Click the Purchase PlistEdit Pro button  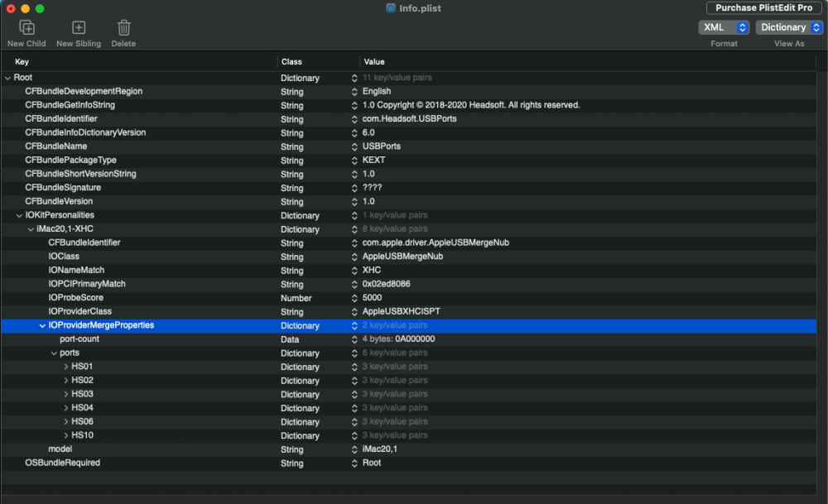tap(763, 8)
